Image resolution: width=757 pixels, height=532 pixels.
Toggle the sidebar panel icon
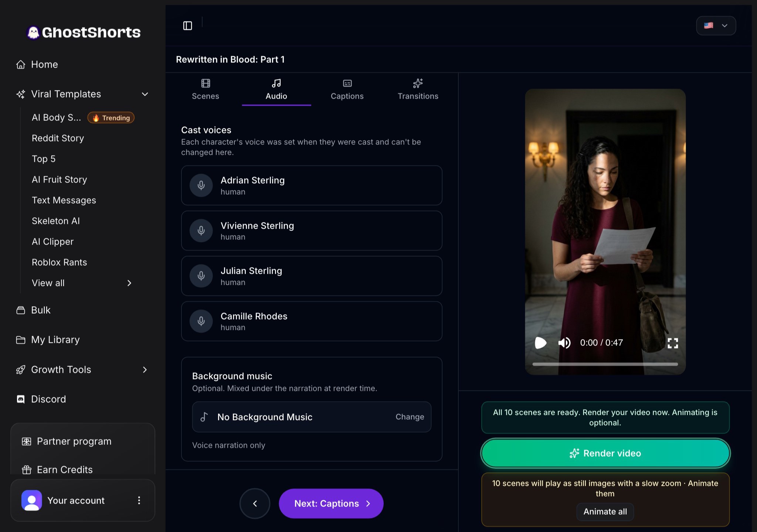(187, 25)
